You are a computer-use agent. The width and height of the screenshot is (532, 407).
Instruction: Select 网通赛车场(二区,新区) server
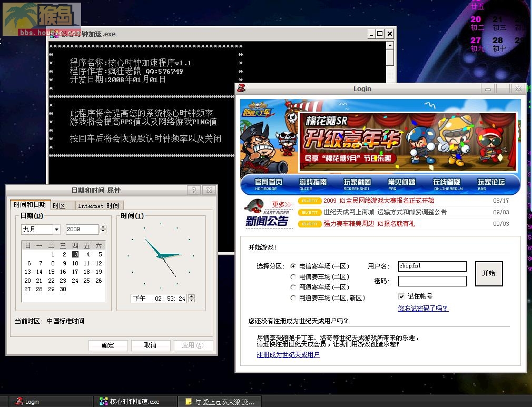coord(293,298)
